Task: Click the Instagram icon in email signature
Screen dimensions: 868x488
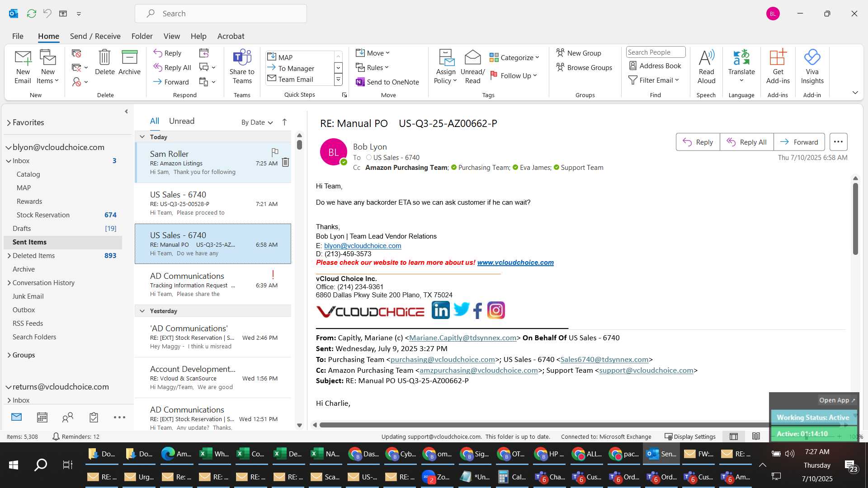Action: click(x=496, y=310)
